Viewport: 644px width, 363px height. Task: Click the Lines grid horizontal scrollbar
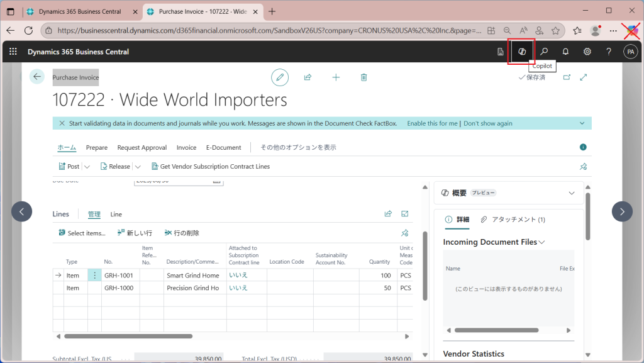coord(128,337)
